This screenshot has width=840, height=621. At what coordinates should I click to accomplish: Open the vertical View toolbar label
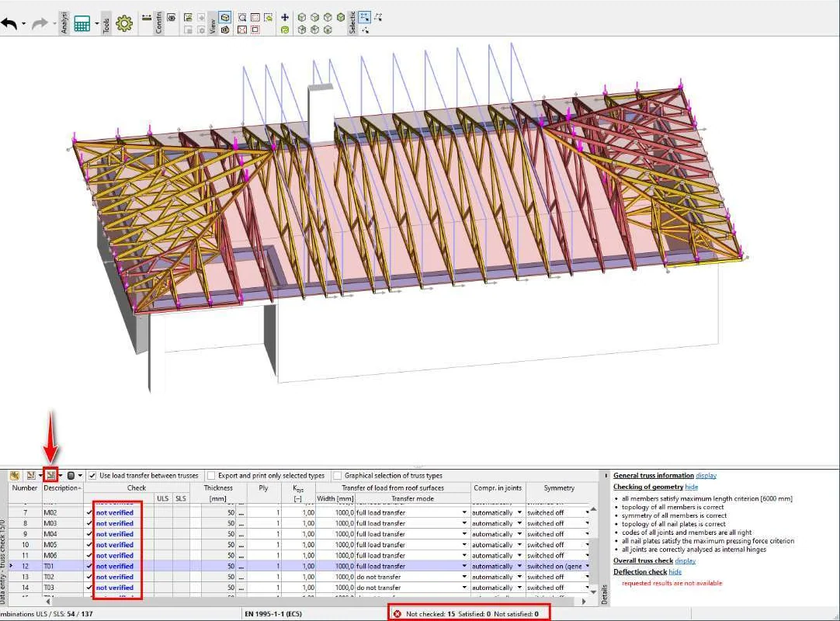(x=213, y=25)
